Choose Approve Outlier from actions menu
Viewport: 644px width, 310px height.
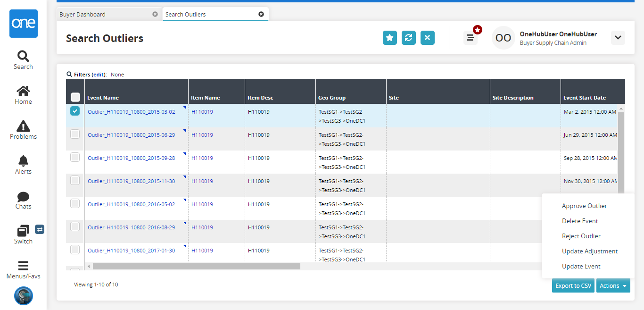coord(584,206)
